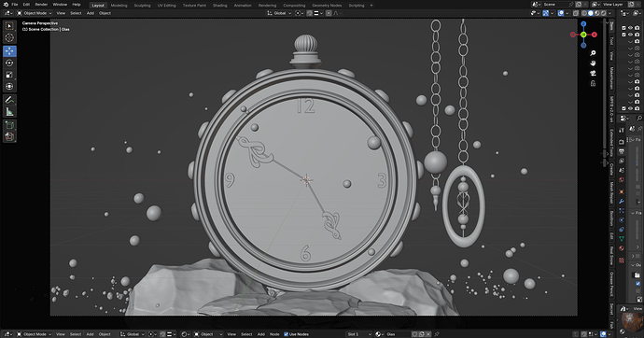Click the Scene name field in top bar
Screen dimensions: 644x338
coord(555,5)
